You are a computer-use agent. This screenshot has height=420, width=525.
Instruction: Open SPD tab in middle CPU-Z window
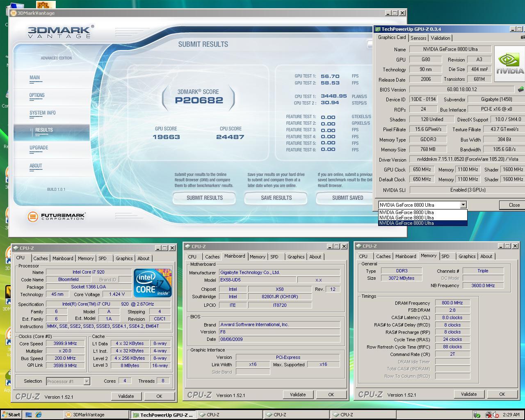pyautogui.click(x=274, y=257)
